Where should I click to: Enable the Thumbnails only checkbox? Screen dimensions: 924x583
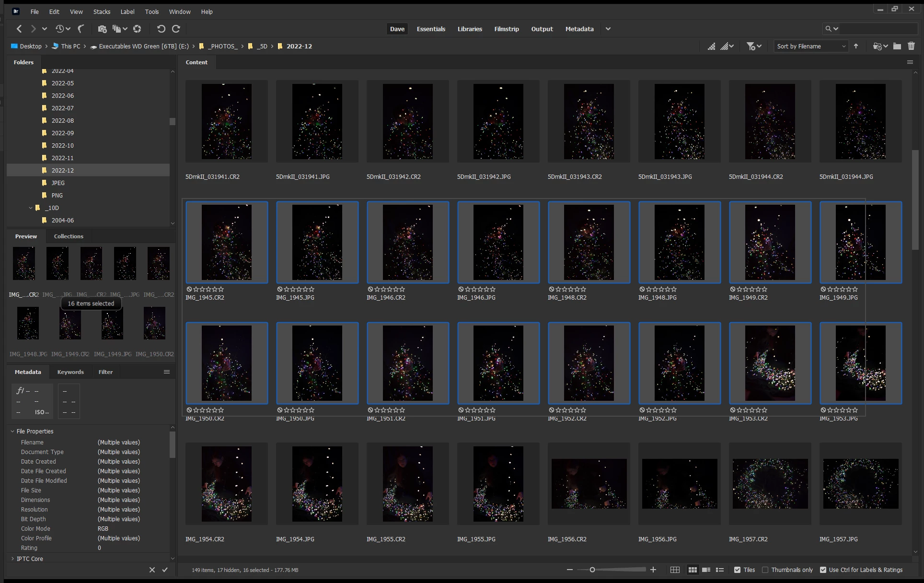(x=765, y=570)
